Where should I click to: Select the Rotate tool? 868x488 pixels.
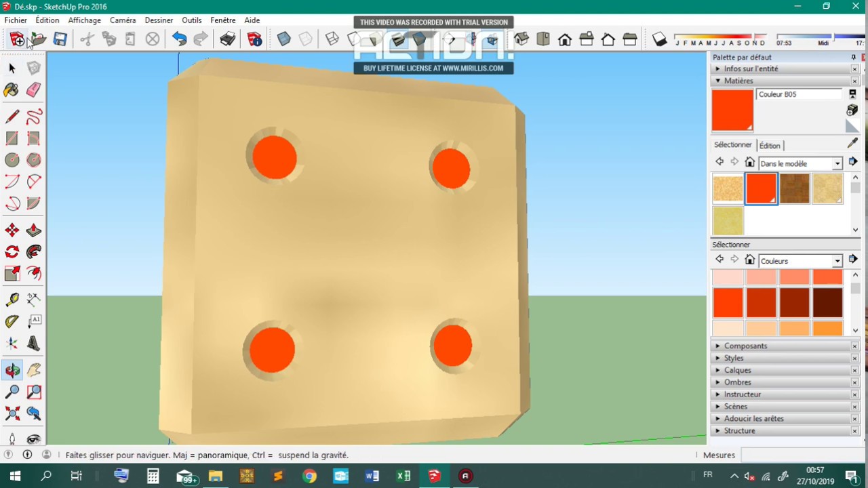click(x=12, y=252)
